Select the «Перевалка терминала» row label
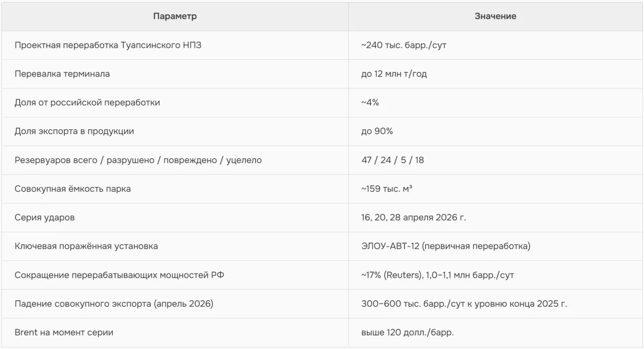Viewport: 644px width, 349px height. (x=62, y=74)
